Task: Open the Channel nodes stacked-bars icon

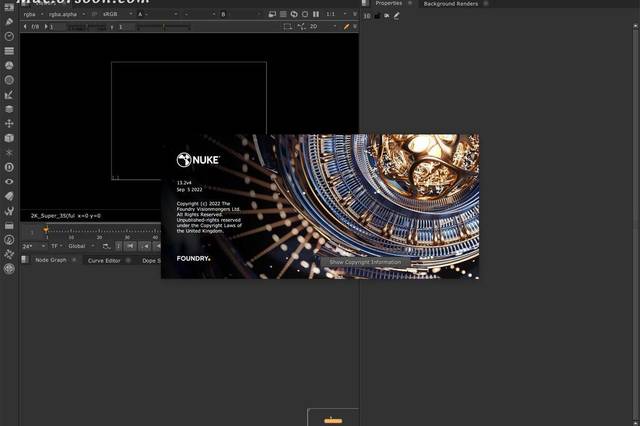Action: pos(9,51)
